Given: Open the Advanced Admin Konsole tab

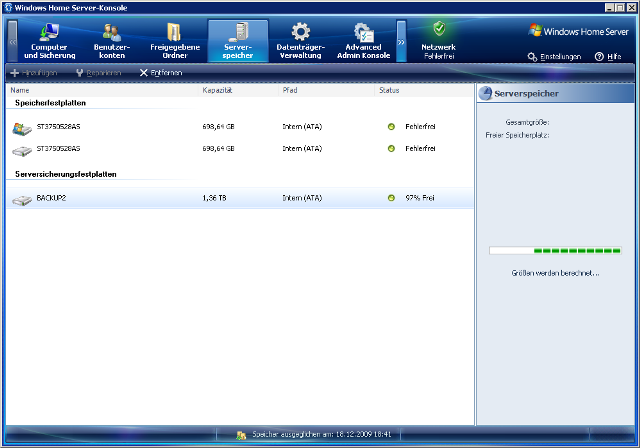Looking at the screenshot, I should point(363,41).
